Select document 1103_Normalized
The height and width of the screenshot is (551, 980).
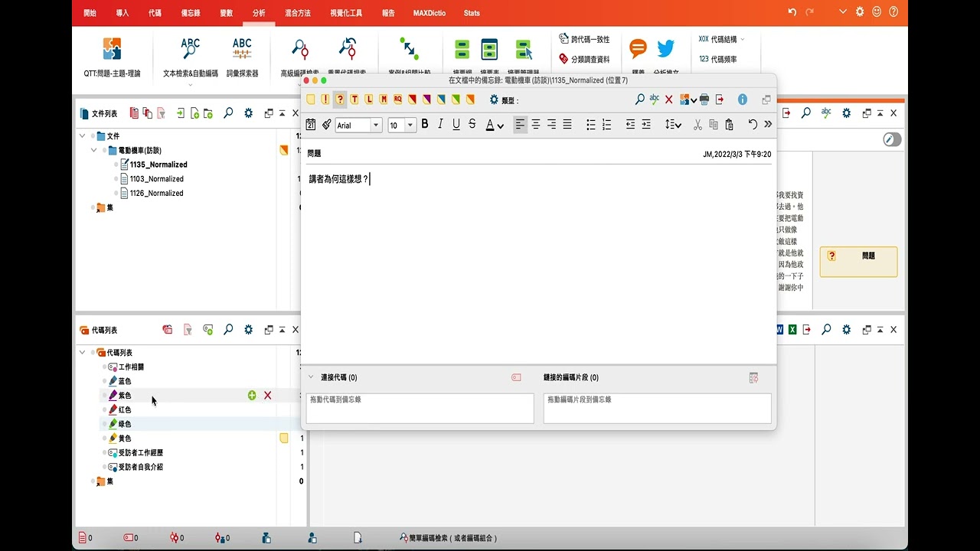[x=157, y=179]
